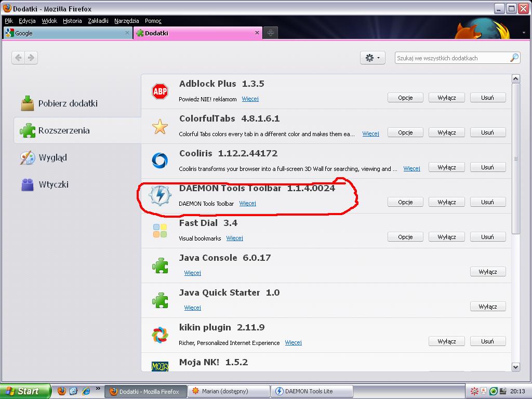Open the Edycja menu

point(27,21)
